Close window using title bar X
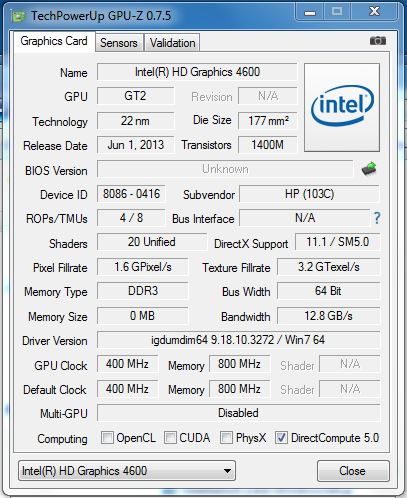The image size is (407, 498). click(x=374, y=12)
